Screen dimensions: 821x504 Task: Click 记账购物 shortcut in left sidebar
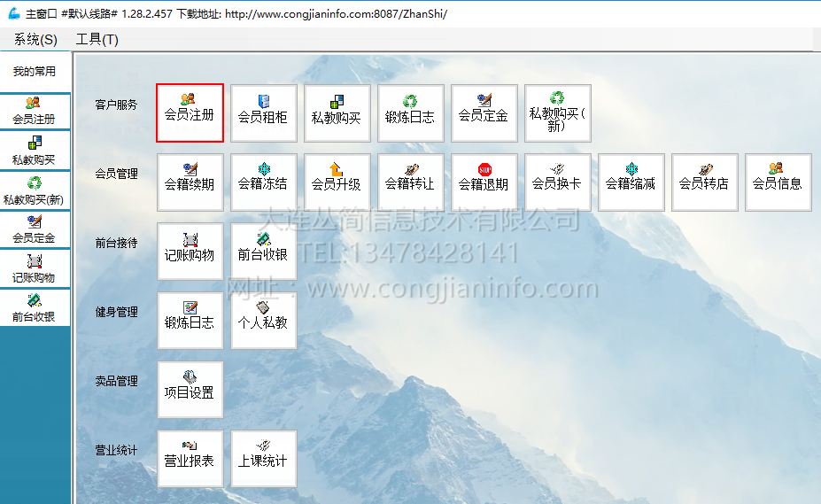click(35, 268)
